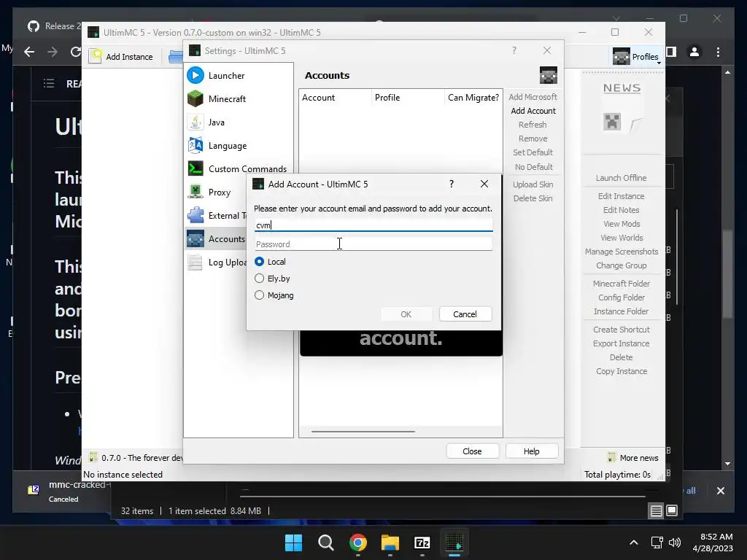Click the GitHub Release tab in Chrome

click(x=54, y=26)
